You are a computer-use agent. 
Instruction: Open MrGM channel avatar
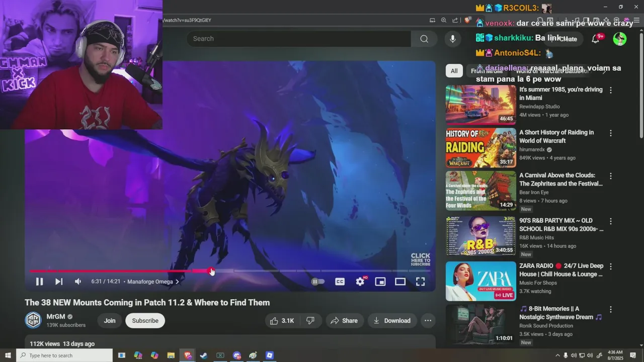(x=33, y=320)
